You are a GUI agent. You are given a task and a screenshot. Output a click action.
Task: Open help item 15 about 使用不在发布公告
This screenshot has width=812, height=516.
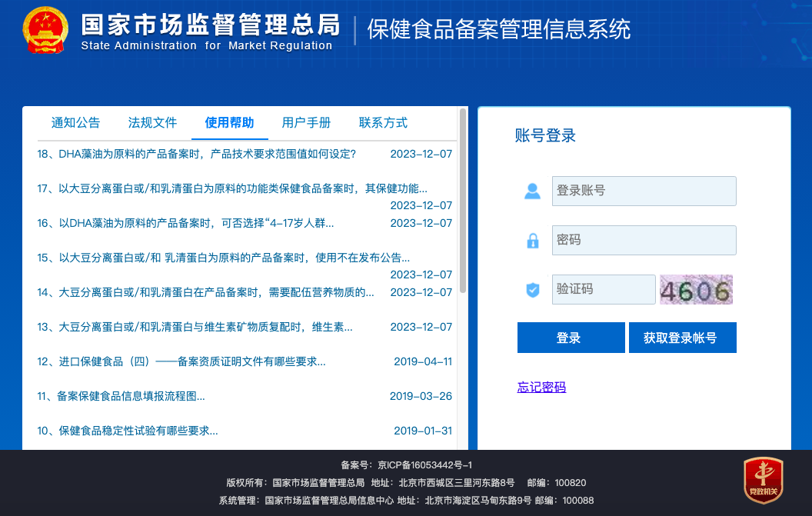(223, 258)
